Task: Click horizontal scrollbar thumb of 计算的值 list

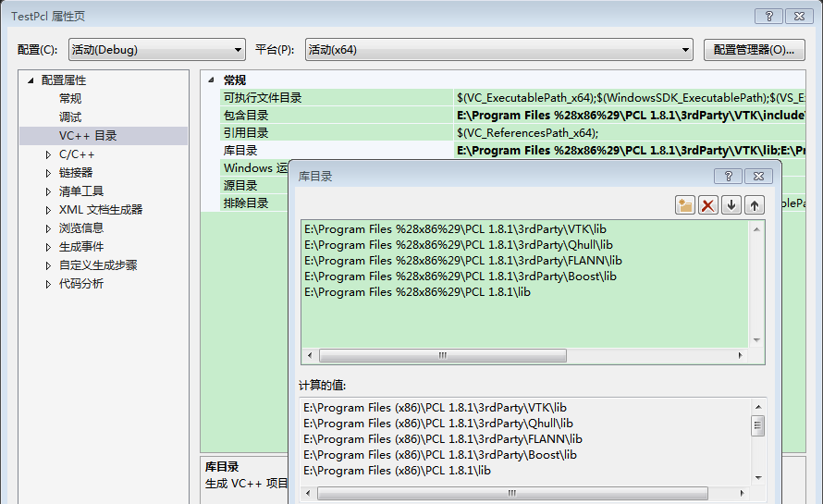Action: [x=512, y=493]
